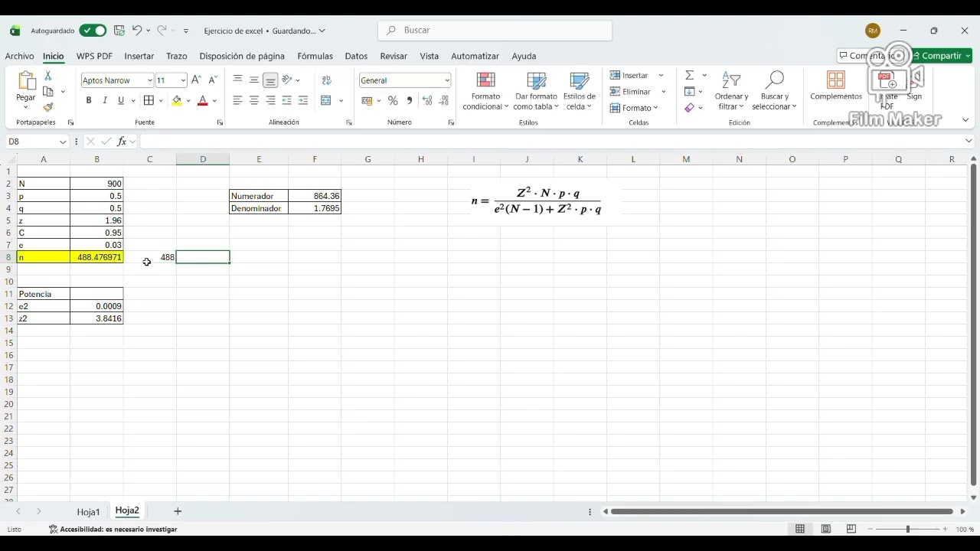980x551 pixels.
Task: Click the Eliminar cells button
Action: (x=631, y=92)
